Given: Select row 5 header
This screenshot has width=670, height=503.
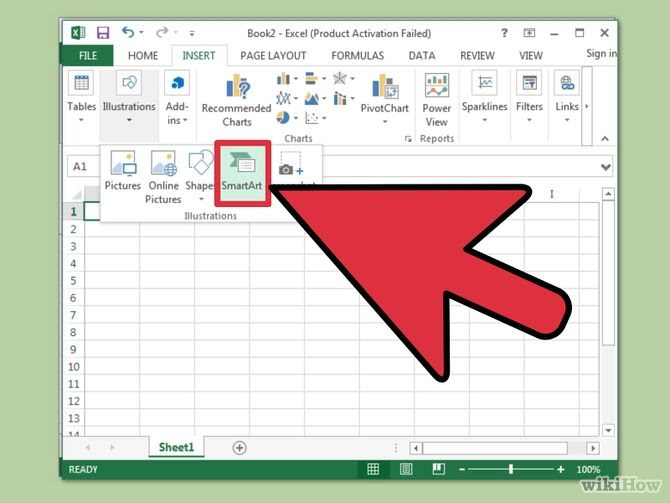Looking at the screenshot, I should (73, 281).
